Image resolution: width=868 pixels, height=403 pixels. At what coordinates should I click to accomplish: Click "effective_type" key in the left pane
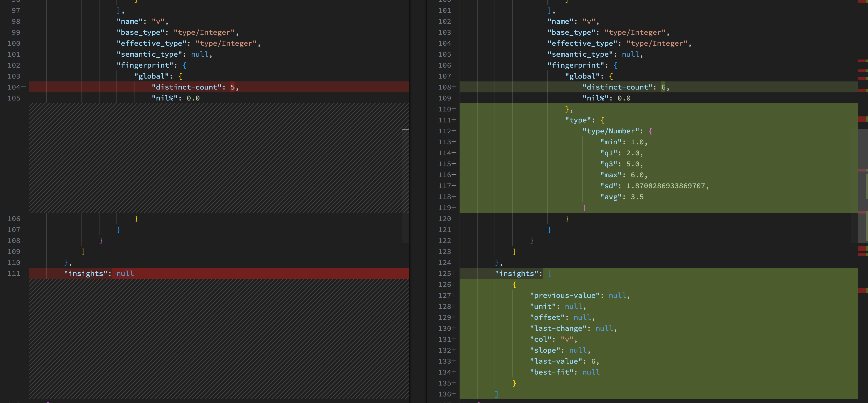click(x=151, y=43)
